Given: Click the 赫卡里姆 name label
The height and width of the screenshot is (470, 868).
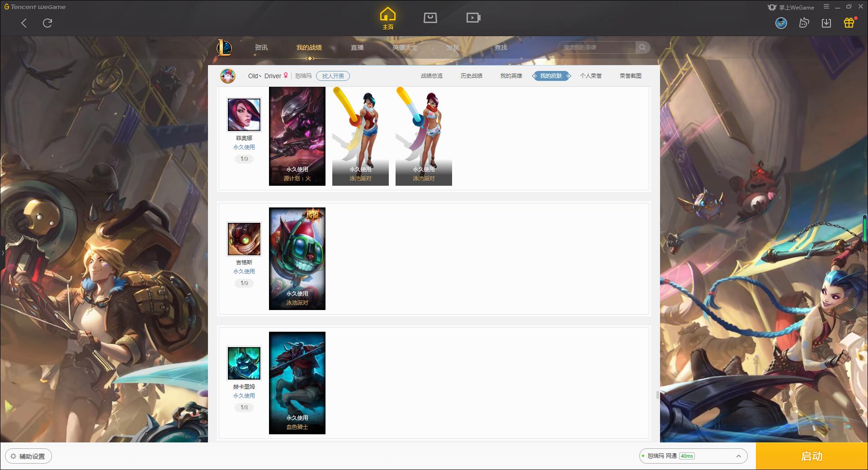Looking at the screenshot, I should point(244,387).
